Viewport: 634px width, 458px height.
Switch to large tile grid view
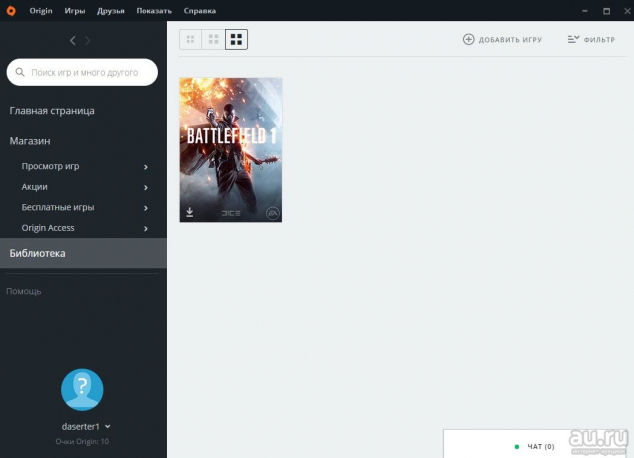pos(236,40)
